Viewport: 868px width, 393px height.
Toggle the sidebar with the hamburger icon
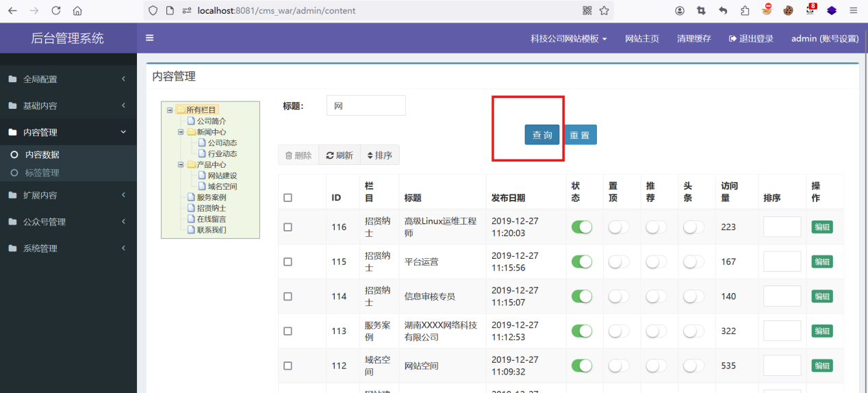(x=150, y=38)
